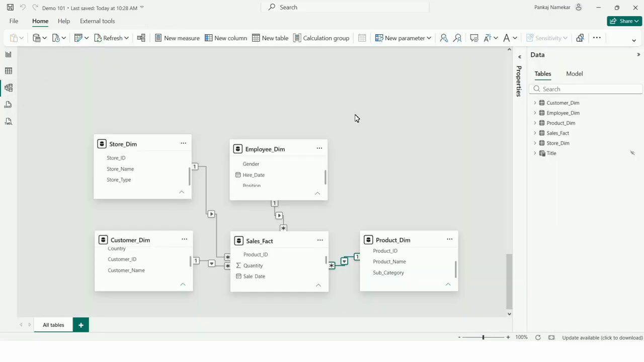Screen dimensions: 644x362
Task: Switch to the Model tab in the Data pane
Action: point(574,74)
